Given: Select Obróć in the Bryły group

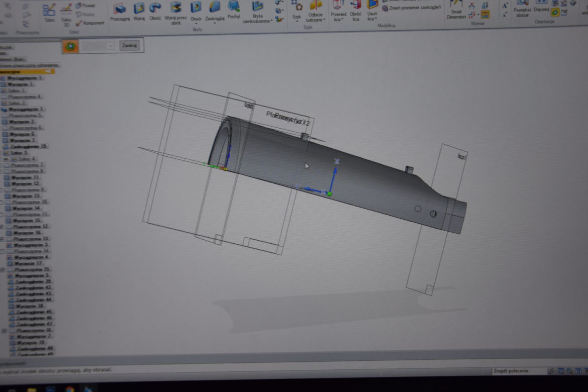Looking at the screenshot, I should point(155,11).
